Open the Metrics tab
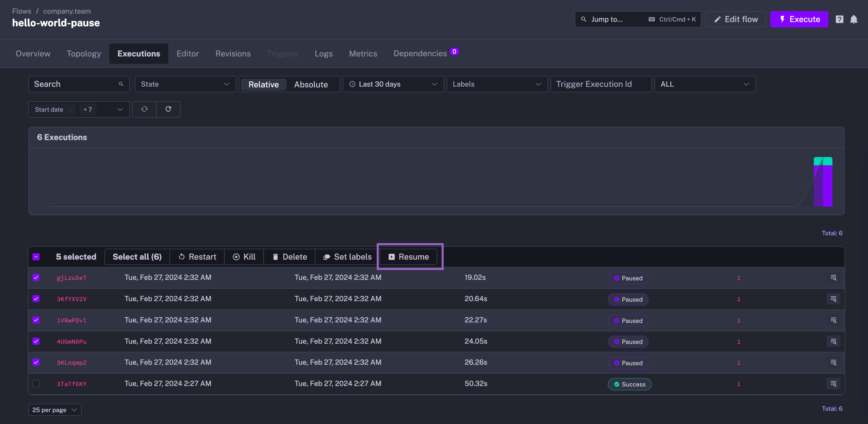Screen dimensions: 868x424 pyautogui.click(x=363, y=53)
